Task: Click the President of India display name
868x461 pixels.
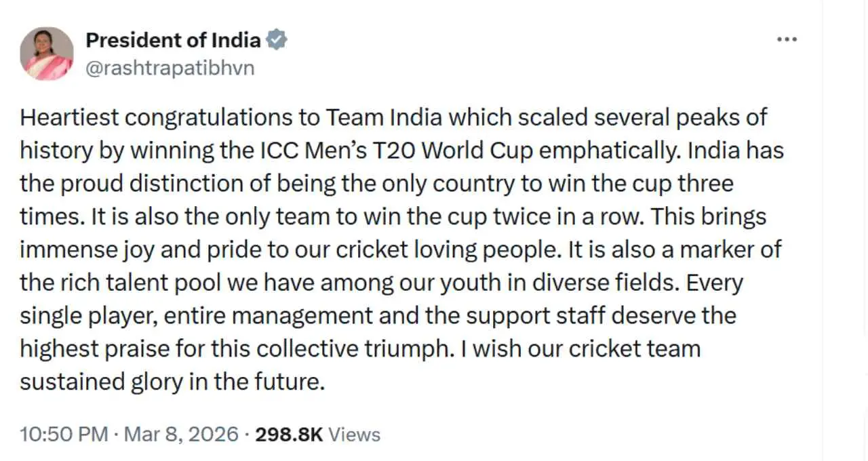Action: [173, 40]
